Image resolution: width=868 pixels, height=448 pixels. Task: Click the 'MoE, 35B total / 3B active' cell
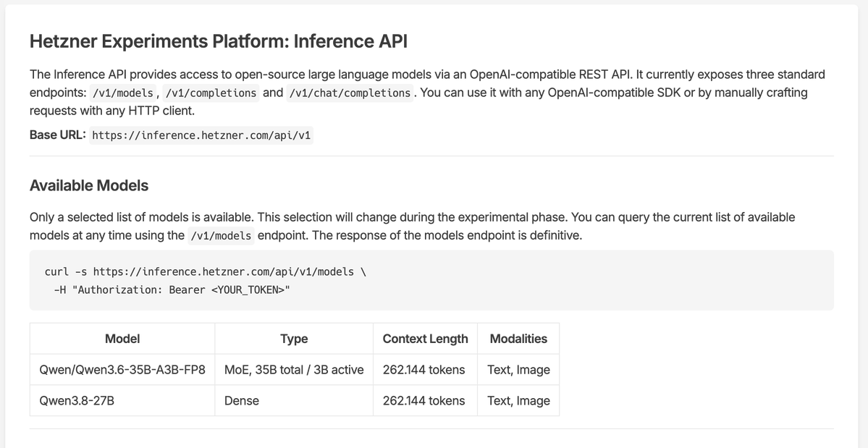coord(294,369)
